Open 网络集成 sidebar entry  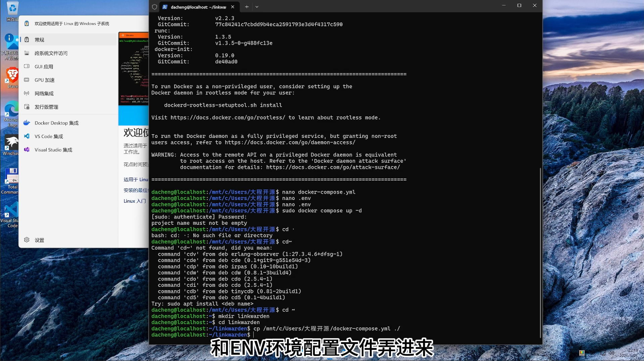click(68, 93)
